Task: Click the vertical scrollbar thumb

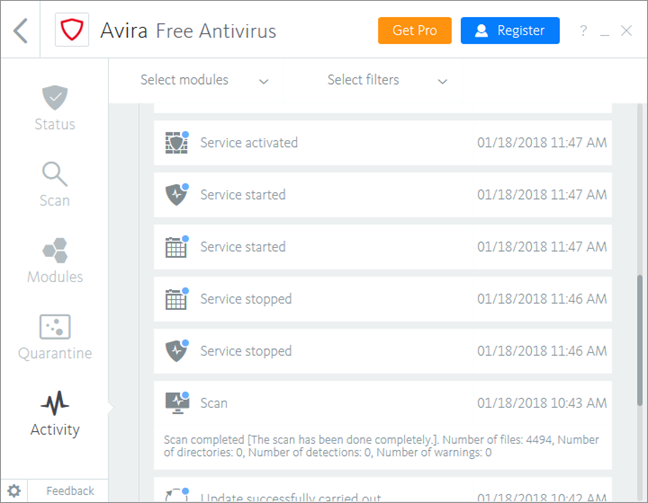Action: pos(639,340)
